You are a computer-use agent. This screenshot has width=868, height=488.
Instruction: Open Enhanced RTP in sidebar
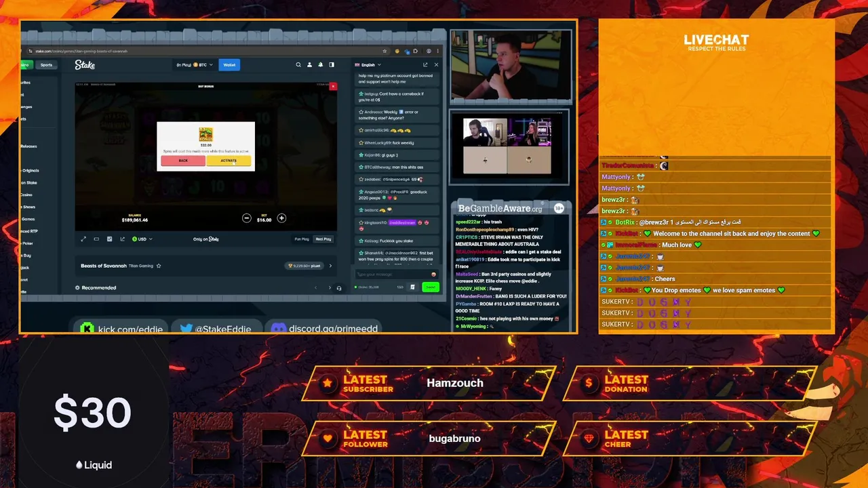click(29, 231)
